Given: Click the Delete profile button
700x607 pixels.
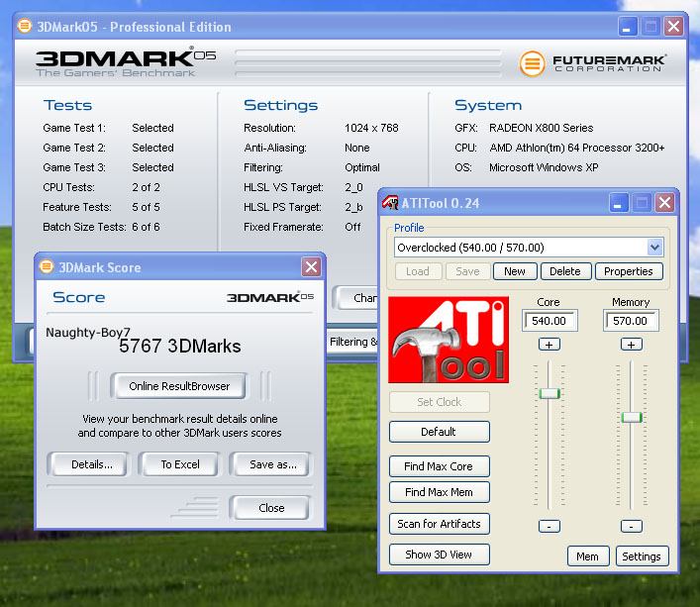Looking at the screenshot, I should click(565, 271).
